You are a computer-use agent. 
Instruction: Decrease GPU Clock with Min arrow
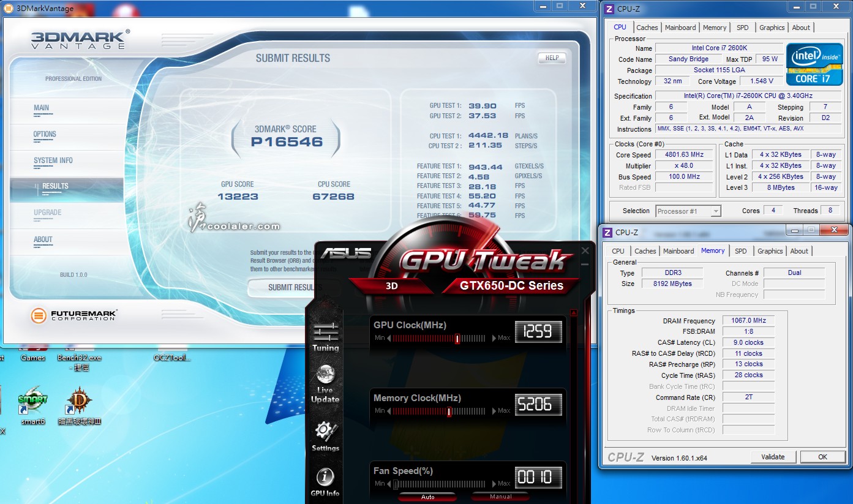coord(388,338)
